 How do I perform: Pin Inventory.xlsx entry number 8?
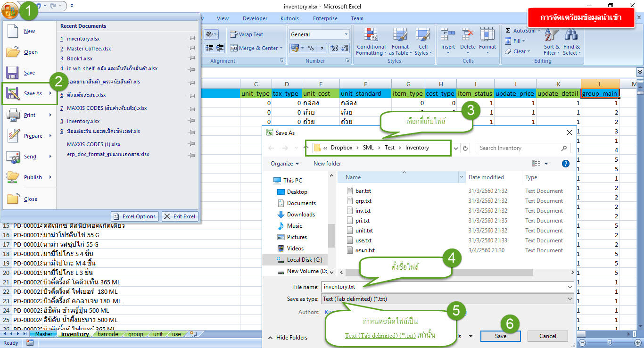(191, 121)
